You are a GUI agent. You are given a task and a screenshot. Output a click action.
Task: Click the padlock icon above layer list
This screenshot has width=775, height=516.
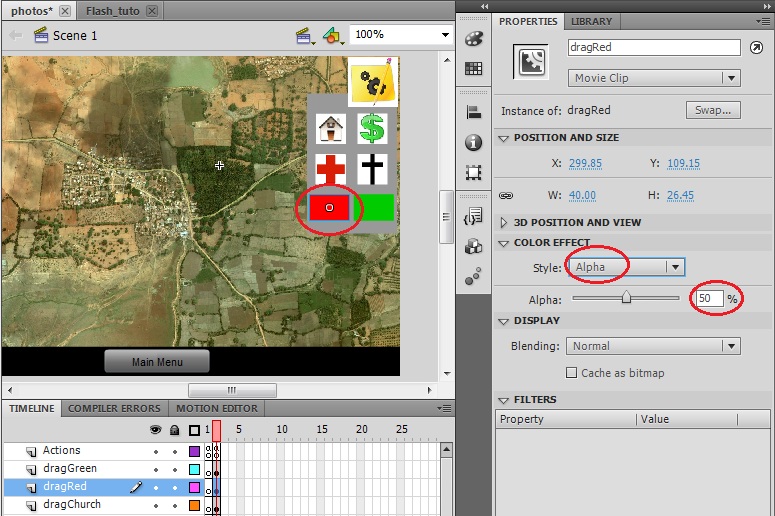pos(174,430)
